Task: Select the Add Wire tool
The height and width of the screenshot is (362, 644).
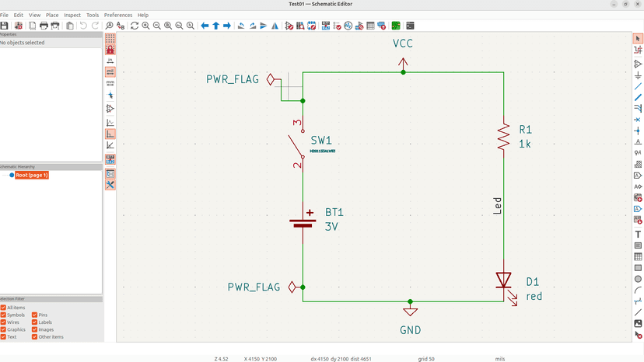Action: pos(638,86)
